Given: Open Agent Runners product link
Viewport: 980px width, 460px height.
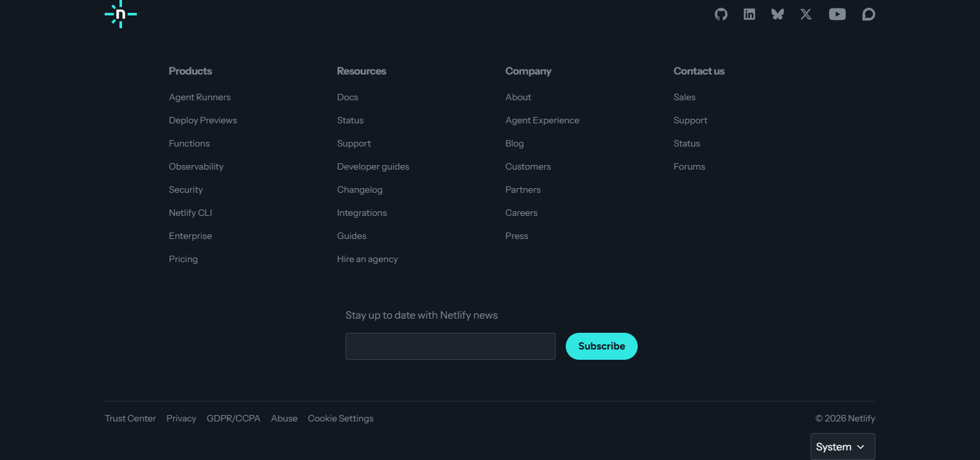Looking at the screenshot, I should point(200,97).
